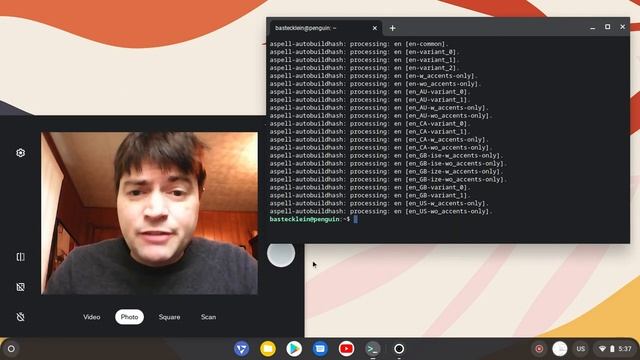
Task: Toggle the camera timer icon
Action: click(x=20, y=317)
